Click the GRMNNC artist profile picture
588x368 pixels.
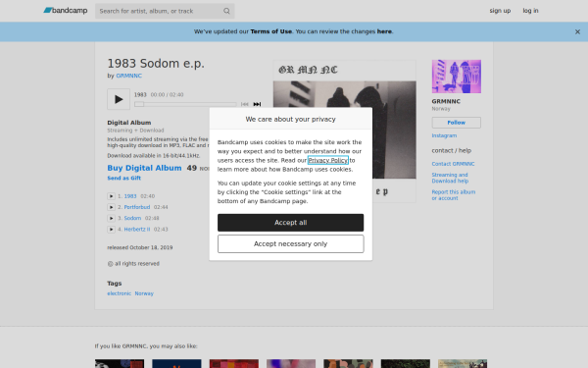pyautogui.click(x=457, y=77)
